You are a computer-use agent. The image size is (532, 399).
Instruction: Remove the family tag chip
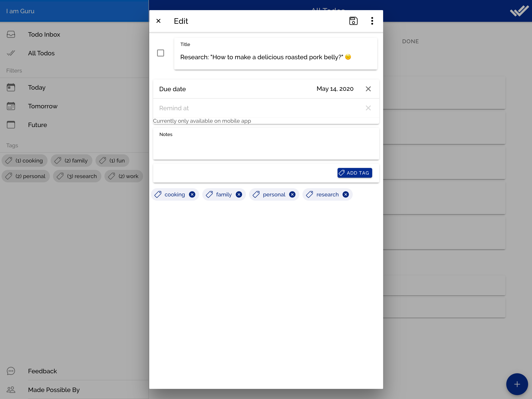(239, 194)
